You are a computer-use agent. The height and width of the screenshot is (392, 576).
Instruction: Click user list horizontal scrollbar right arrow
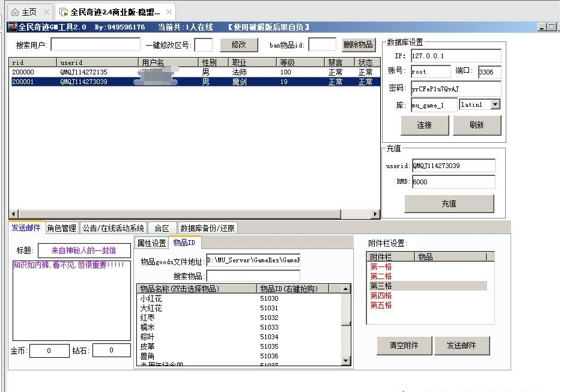point(375,214)
